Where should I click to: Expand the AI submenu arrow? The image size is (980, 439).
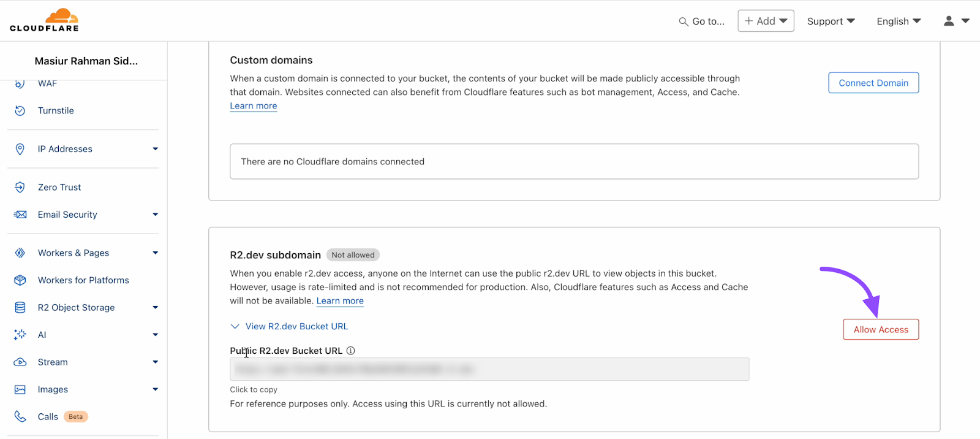tap(155, 335)
